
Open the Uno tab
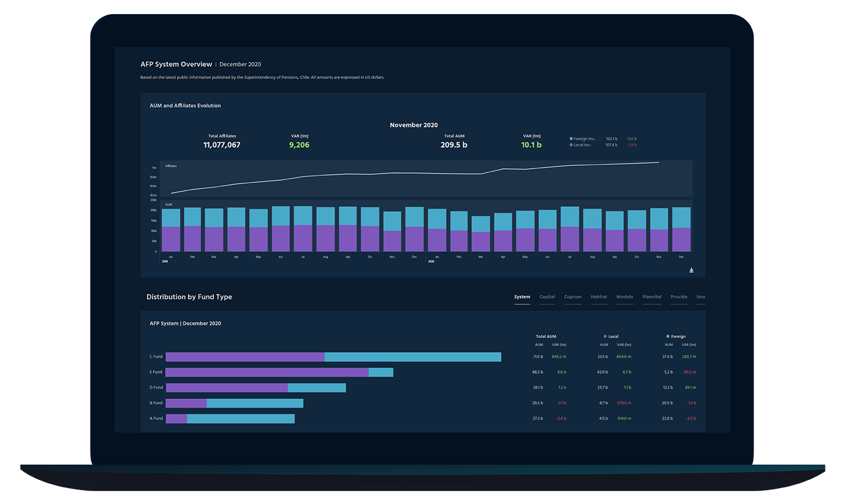point(701,297)
